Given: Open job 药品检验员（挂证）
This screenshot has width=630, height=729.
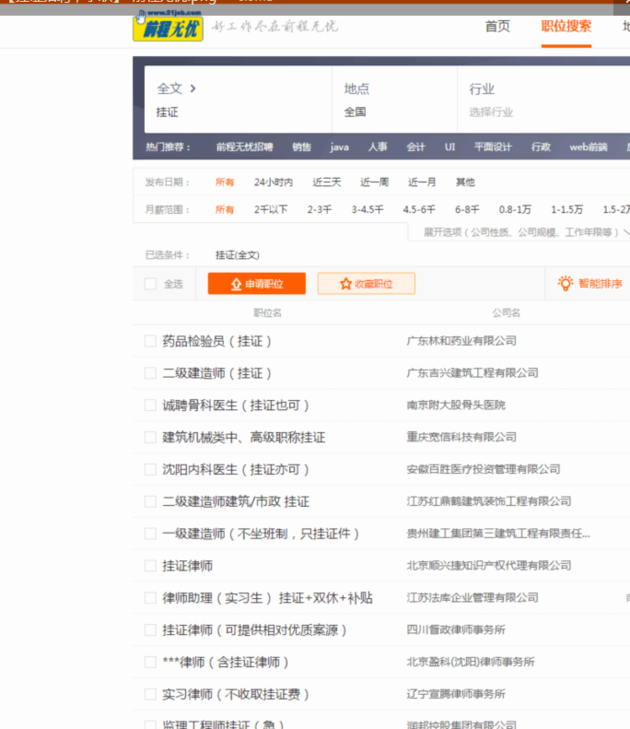Looking at the screenshot, I should [x=217, y=341].
